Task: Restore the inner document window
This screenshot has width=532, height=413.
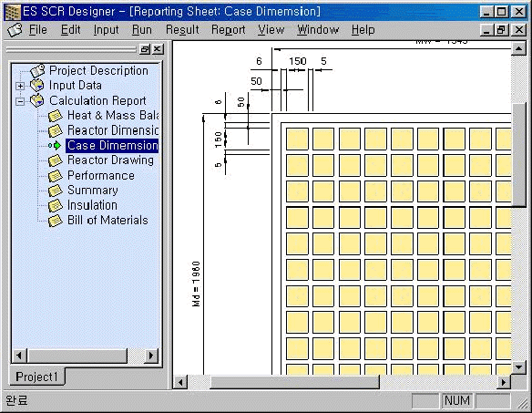Action: pyautogui.click(x=501, y=30)
